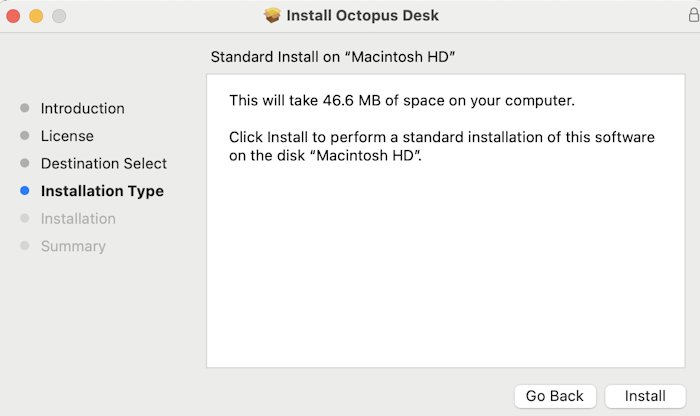Click the 46.6 MB space description text
Screen dimensions: 700x416
tap(402, 100)
